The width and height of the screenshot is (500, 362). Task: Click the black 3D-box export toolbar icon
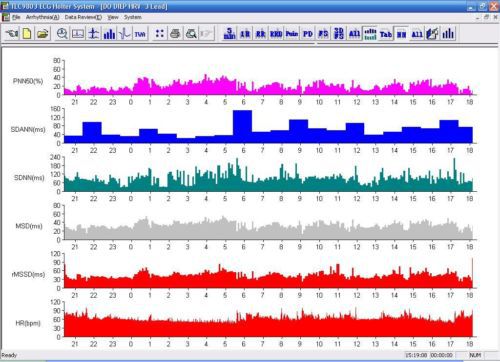pyautogui.click(x=433, y=34)
